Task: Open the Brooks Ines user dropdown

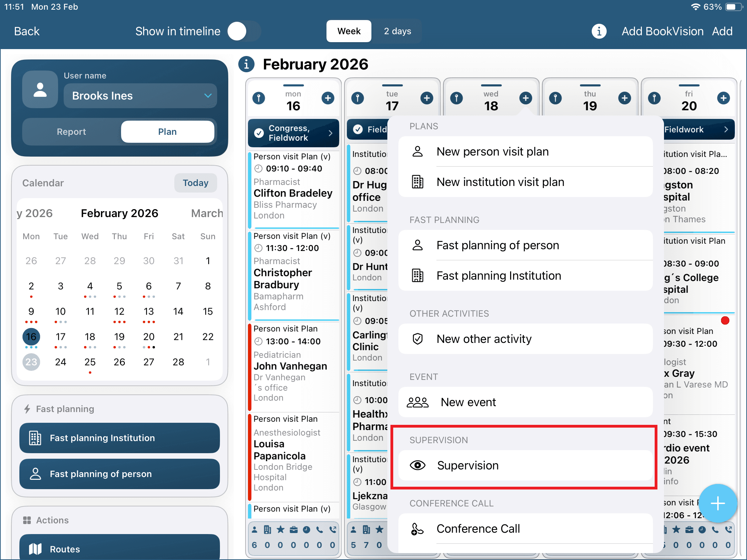Action: (140, 96)
